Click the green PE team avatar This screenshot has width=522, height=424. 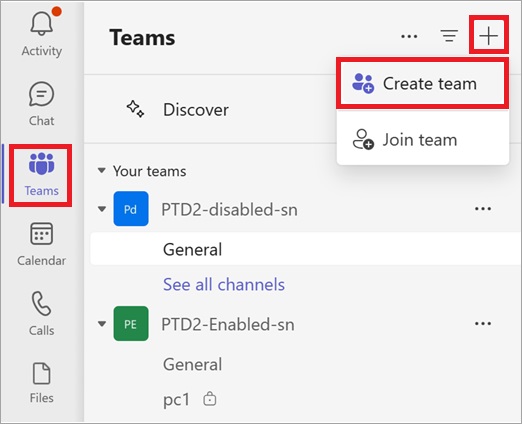coord(131,323)
